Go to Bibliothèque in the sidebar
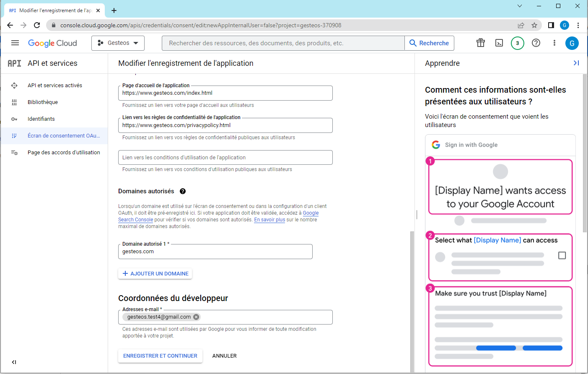Viewport: 588px width, 374px height. (43, 102)
